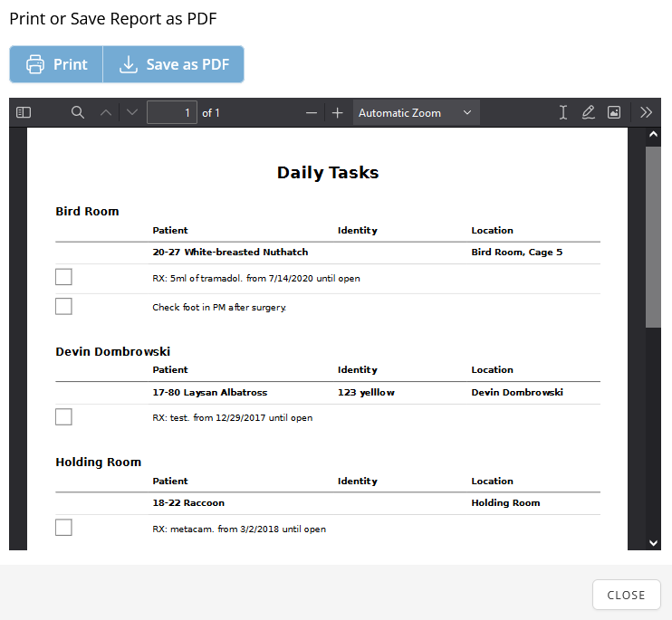The height and width of the screenshot is (620, 672).
Task: Check the tramadol RX task box
Action: (x=63, y=277)
